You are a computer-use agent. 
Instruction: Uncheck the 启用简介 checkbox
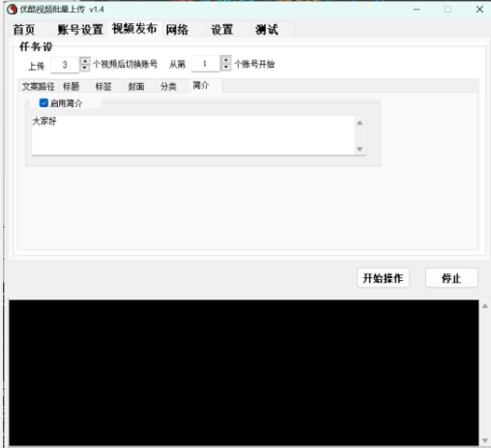tap(43, 103)
